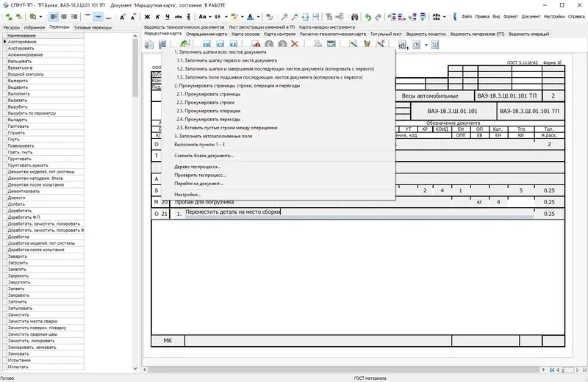This screenshot has height=382, width=588.
Task: Switch to the Операционная карта tab
Action: (207, 34)
